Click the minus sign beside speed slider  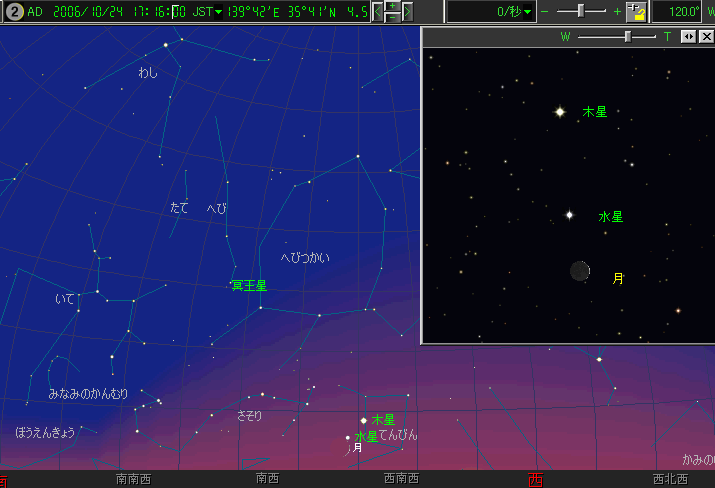(545, 12)
